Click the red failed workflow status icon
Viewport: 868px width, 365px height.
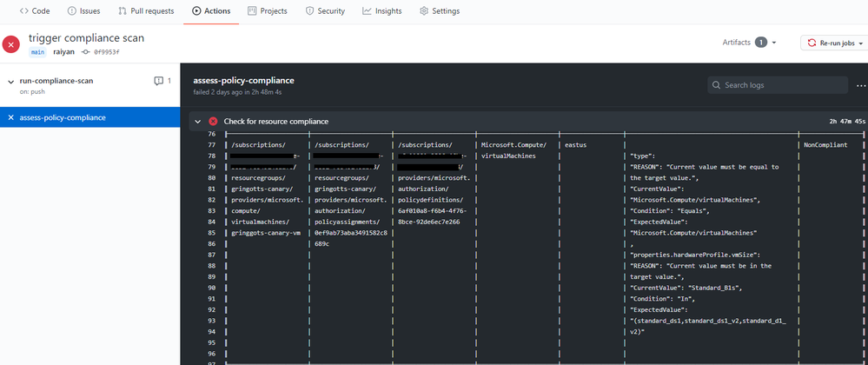point(11,44)
